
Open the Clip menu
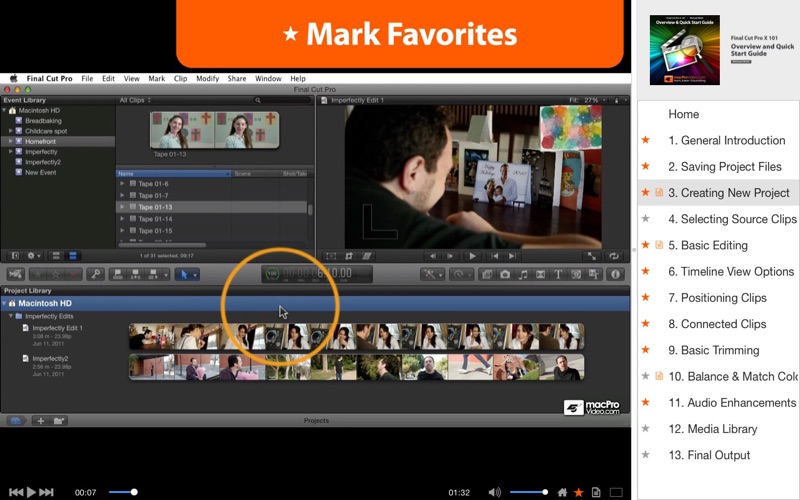click(x=180, y=79)
